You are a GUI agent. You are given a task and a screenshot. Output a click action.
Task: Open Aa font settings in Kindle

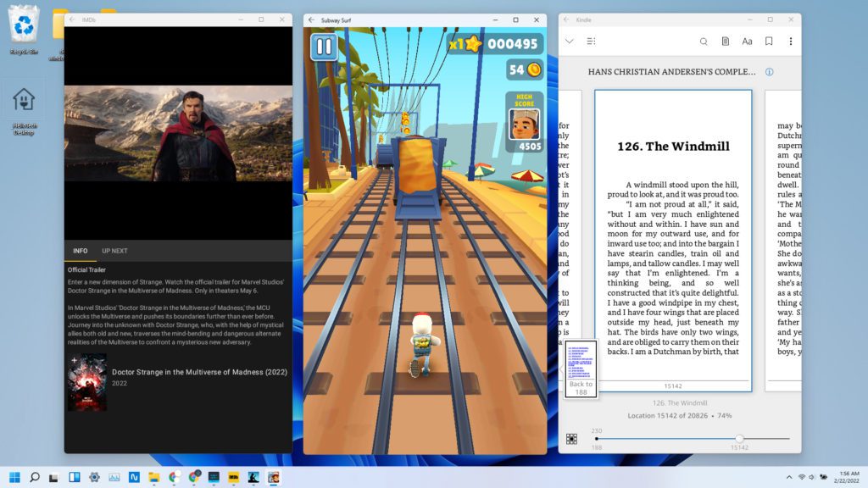747,41
